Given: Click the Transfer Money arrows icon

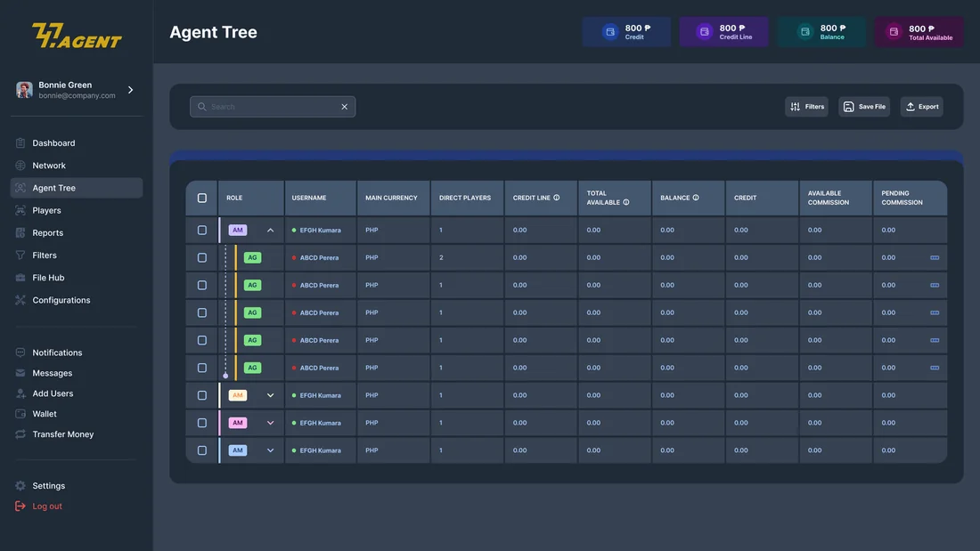Looking at the screenshot, I should [x=20, y=434].
